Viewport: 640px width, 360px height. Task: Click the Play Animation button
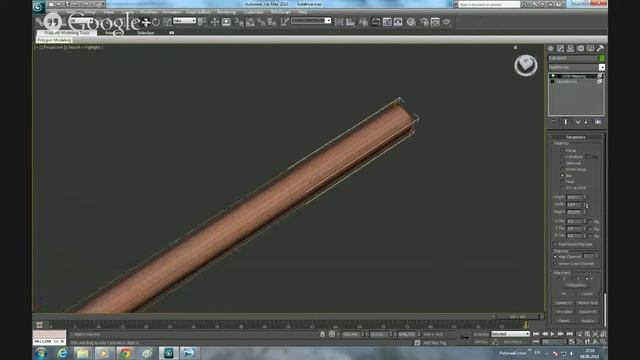tap(553, 334)
